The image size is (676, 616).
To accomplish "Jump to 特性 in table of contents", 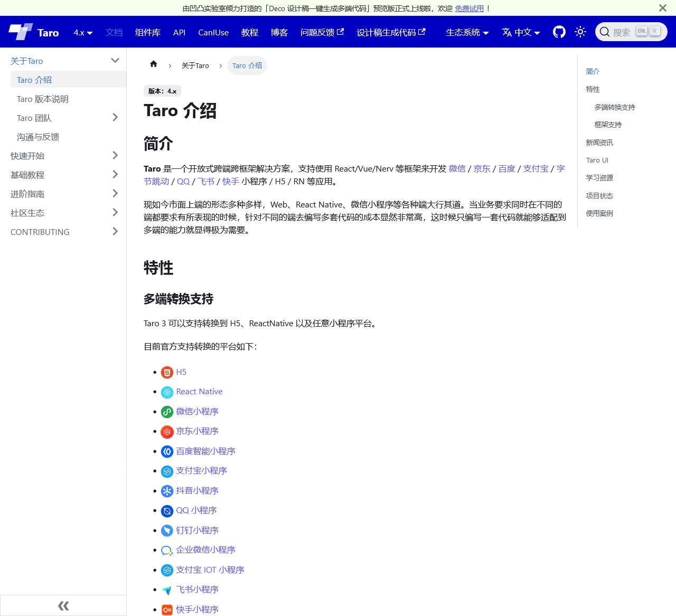I will click(x=593, y=89).
